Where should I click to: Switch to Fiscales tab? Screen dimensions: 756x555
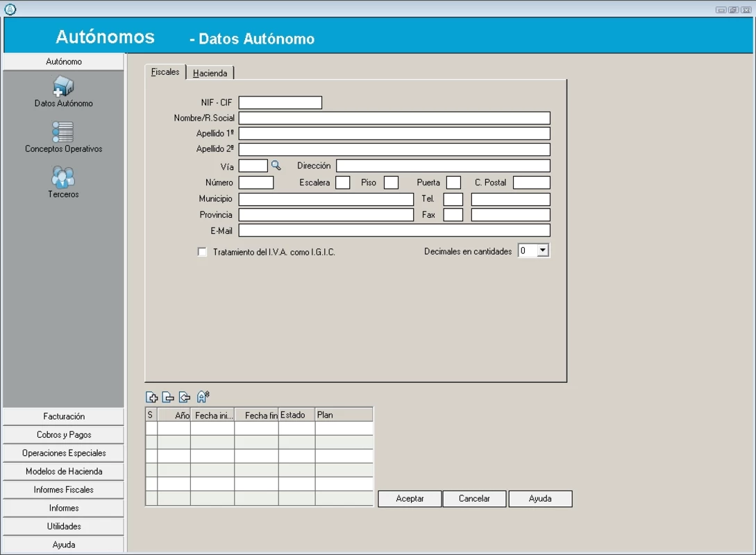[165, 71]
